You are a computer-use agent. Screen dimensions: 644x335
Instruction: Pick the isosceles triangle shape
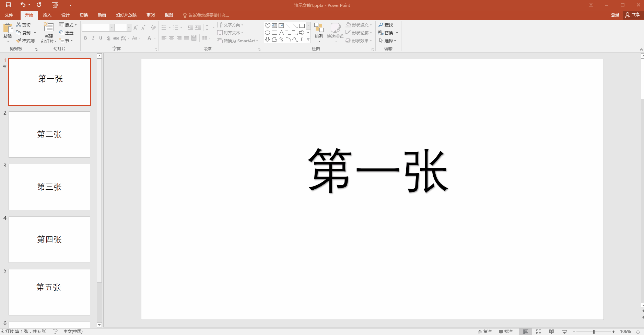coord(281,33)
